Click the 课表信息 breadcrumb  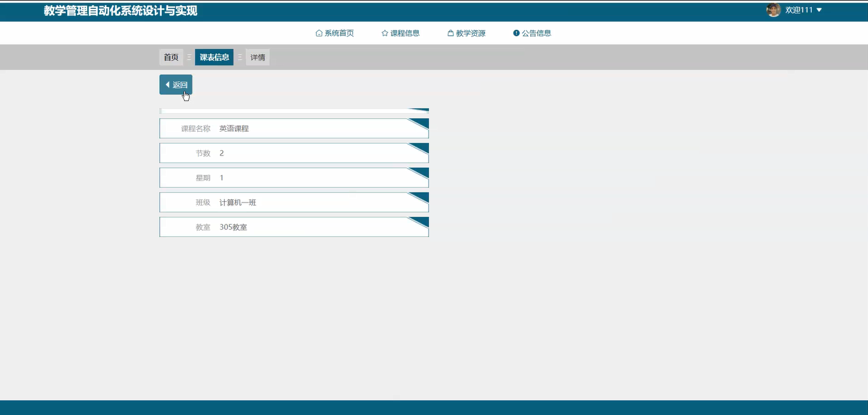click(x=214, y=57)
